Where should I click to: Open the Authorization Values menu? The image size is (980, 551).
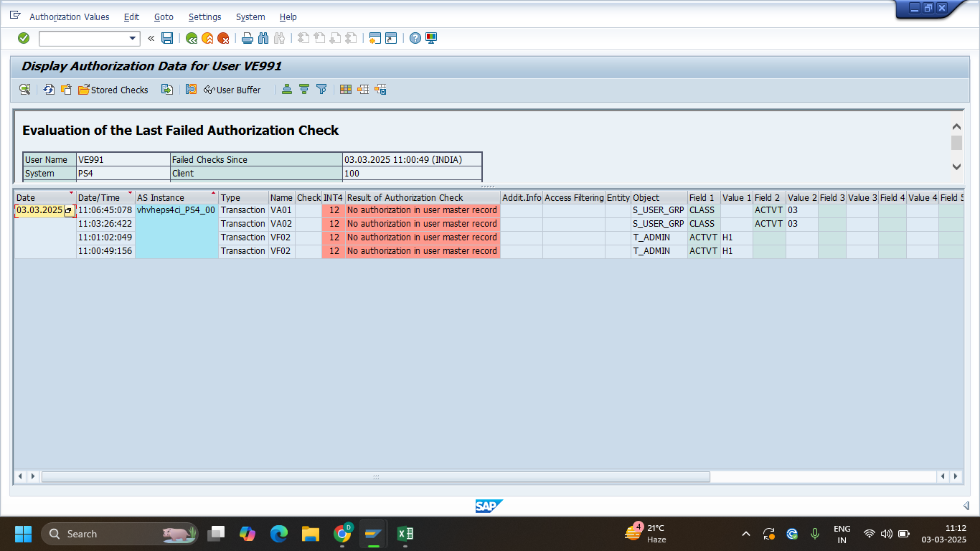coord(70,17)
